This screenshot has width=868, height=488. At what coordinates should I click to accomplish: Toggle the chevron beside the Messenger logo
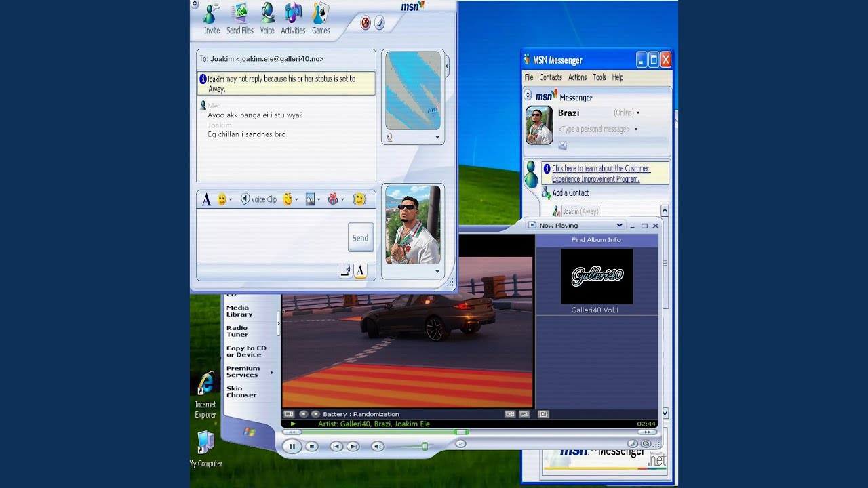point(528,96)
